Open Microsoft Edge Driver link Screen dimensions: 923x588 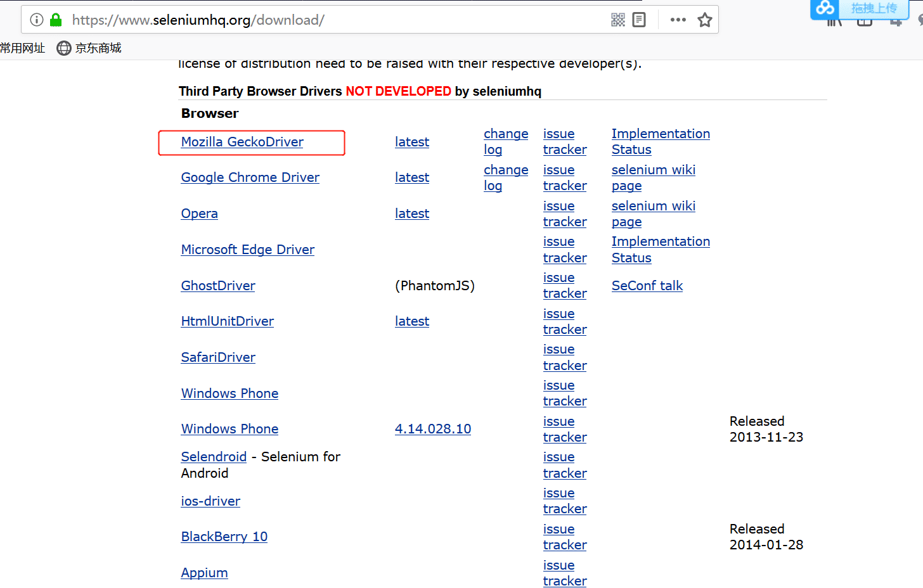point(247,250)
